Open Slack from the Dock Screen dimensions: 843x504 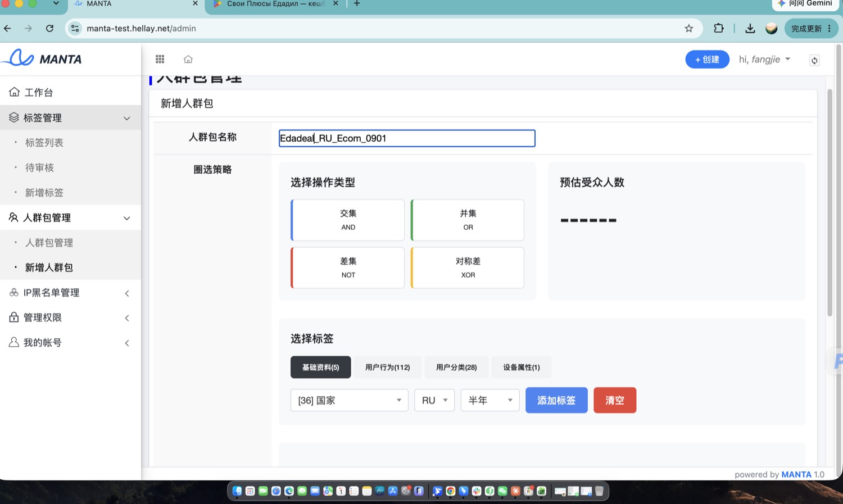click(x=477, y=491)
